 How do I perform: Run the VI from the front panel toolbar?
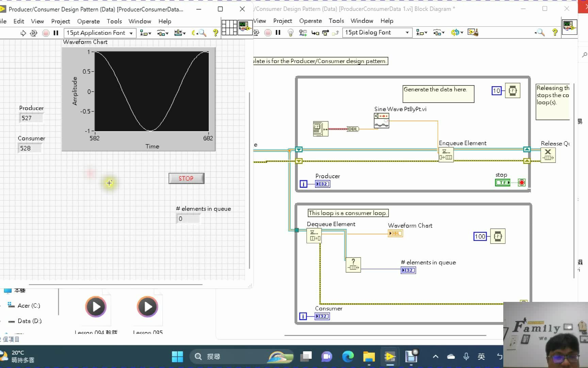coord(23,33)
